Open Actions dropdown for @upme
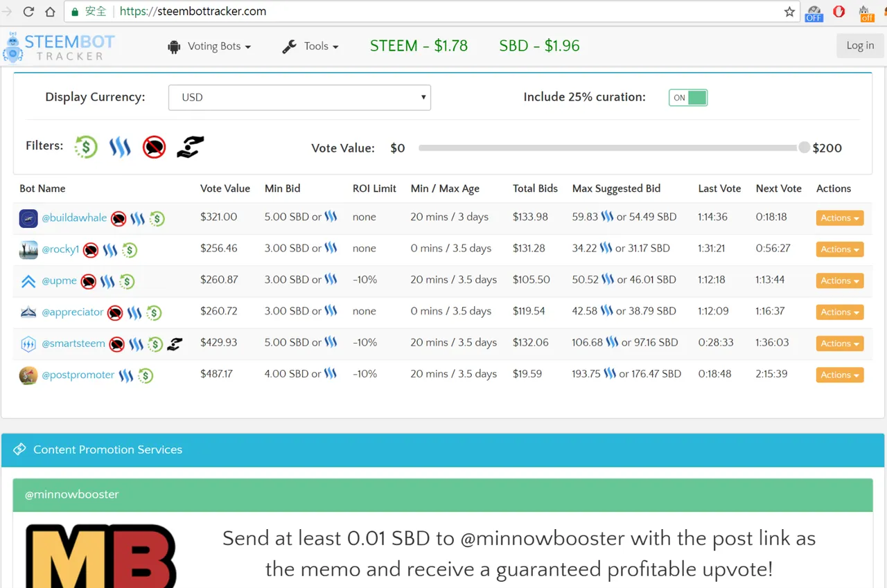Screen dimensions: 887x588 click(840, 280)
